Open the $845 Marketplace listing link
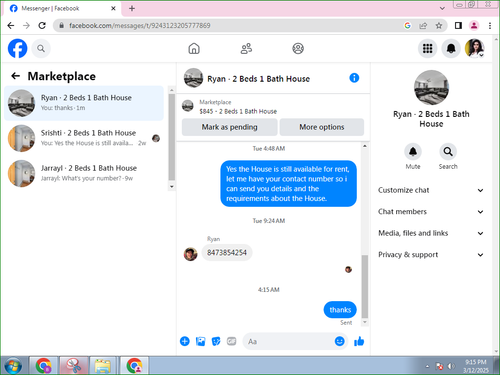 (x=238, y=111)
